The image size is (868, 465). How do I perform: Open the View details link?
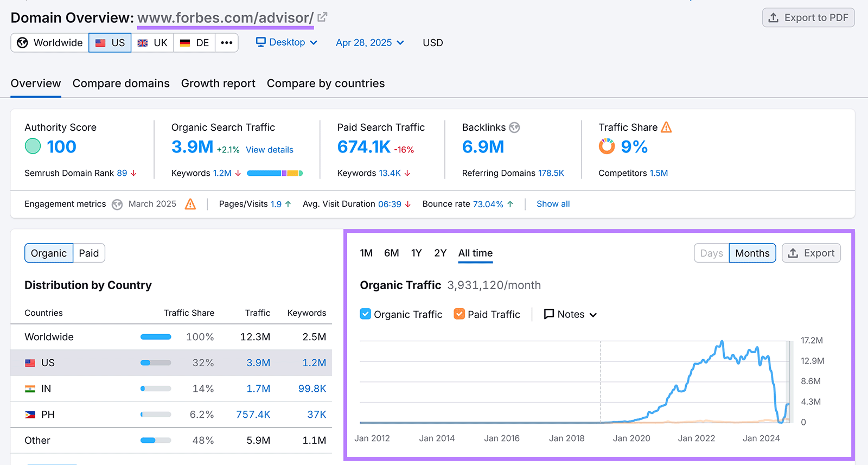coord(269,150)
